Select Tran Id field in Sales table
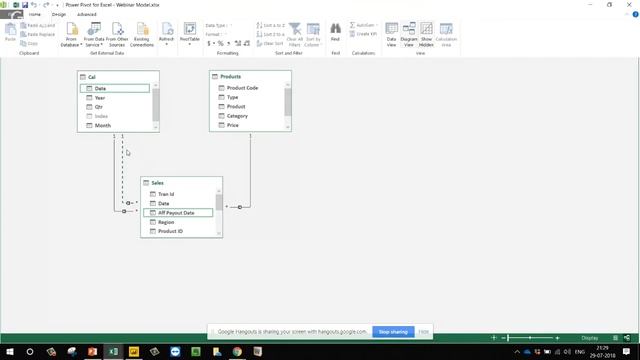This screenshot has width=640, height=360. (x=178, y=194)
